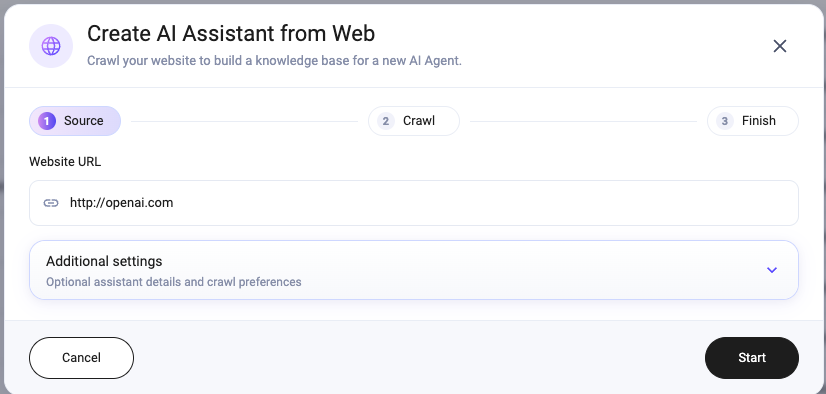Click the Website URL label

tap(65, 162)
